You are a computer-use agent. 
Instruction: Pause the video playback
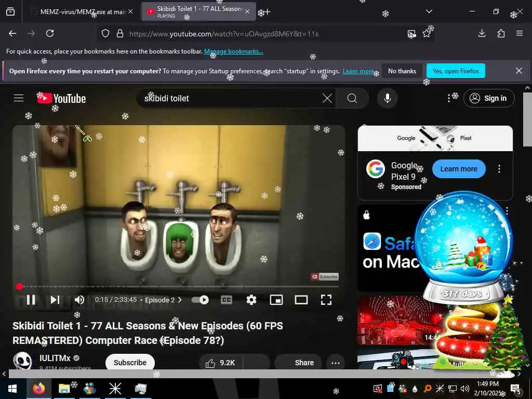31,300
